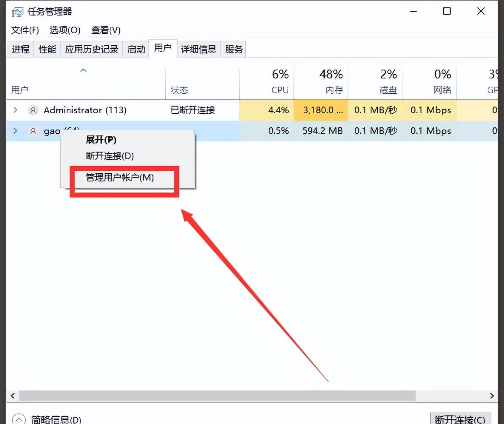Screen dimensions: 504x424
Task: Open the 选项(O) menu
Action: pos(65,30)
